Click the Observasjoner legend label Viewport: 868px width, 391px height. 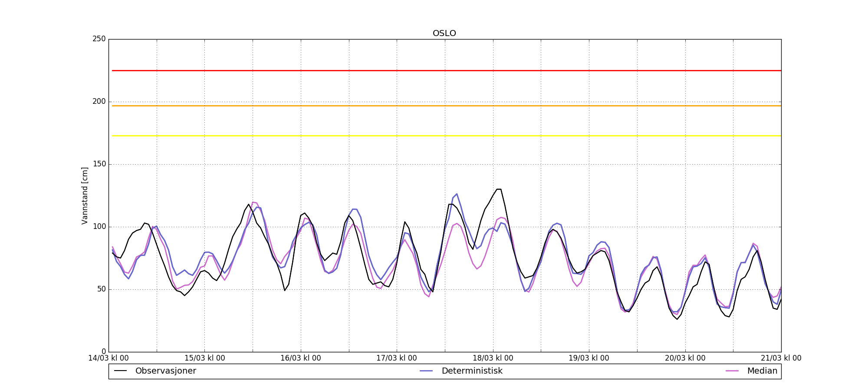tap(165, 371)
